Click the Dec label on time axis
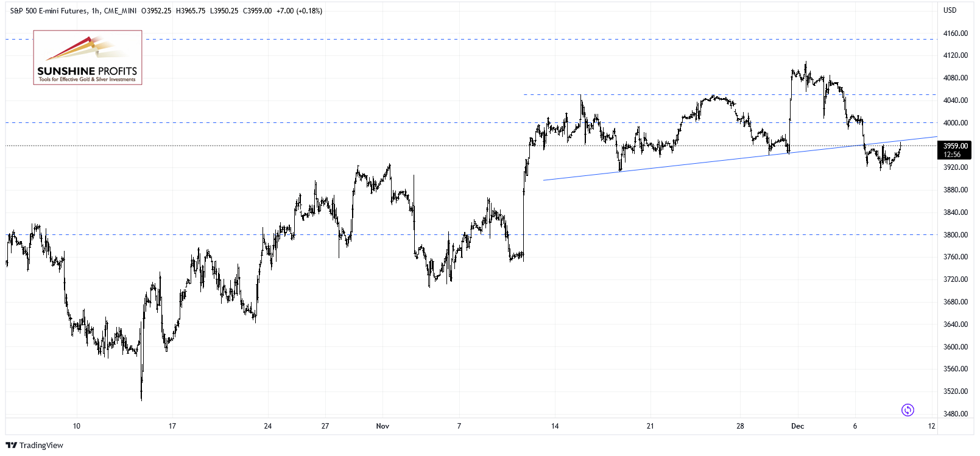This screenshot has height=456, width=980. 797,426
